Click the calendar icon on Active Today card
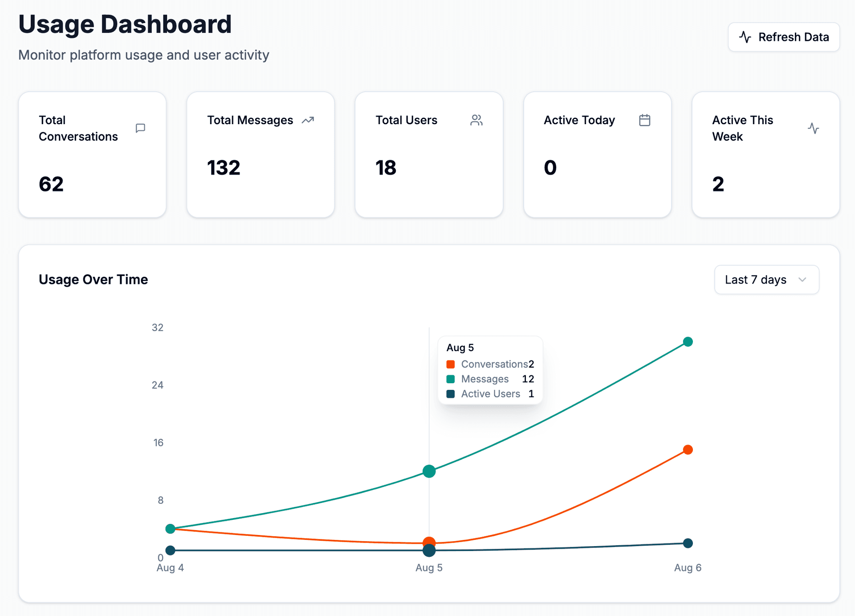 pos(645,120)
